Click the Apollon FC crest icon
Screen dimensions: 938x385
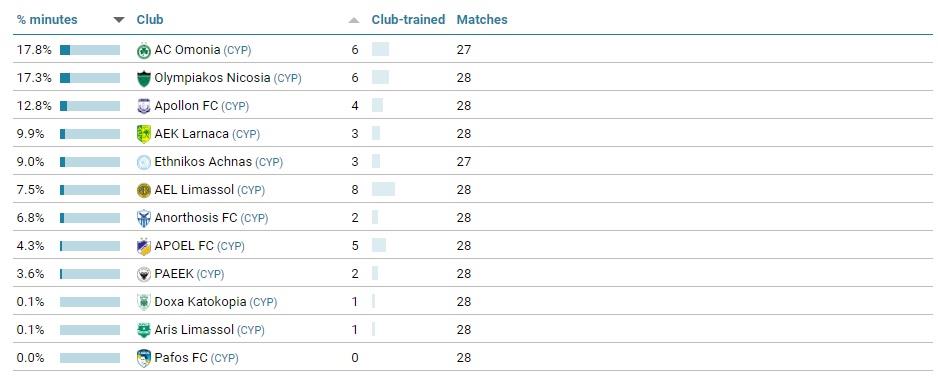144,106
